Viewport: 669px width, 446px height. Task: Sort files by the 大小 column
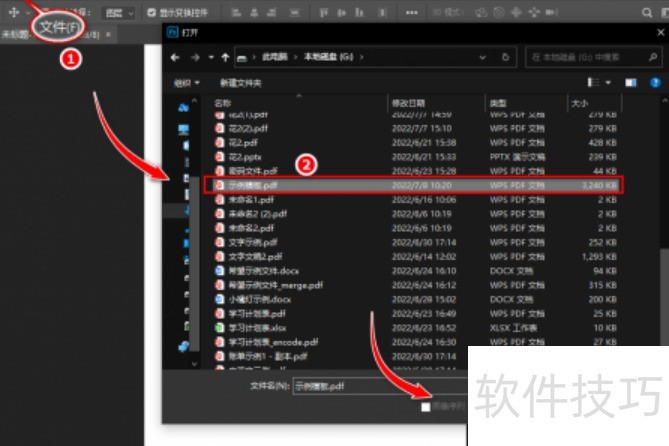[579, 103]
